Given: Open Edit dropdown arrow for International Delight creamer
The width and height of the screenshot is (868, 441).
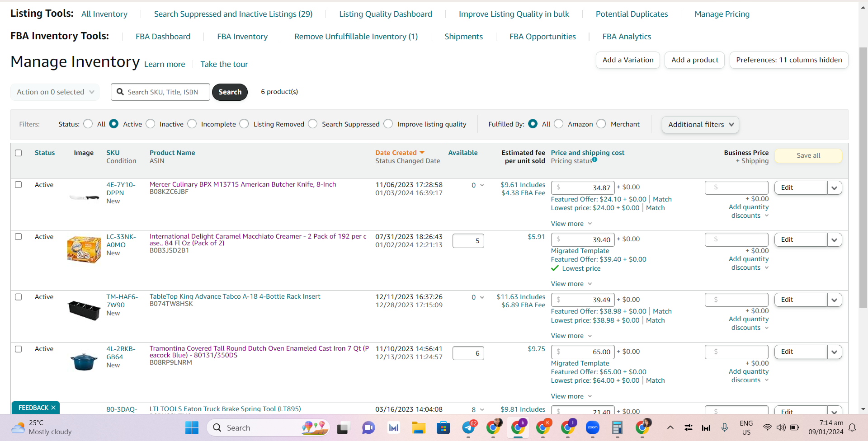Looking at the screenshot, I should point(835,239).
